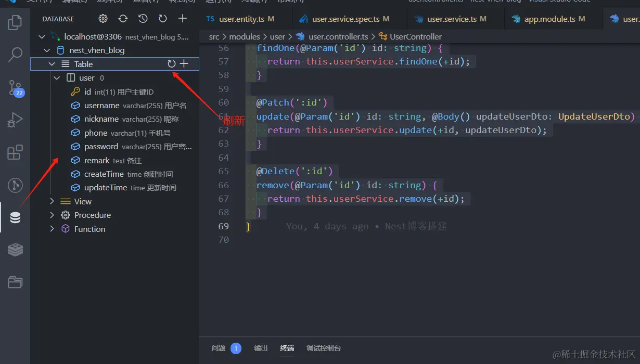The image size is (640, 364).
Task: Refresh the Table node
Action: click(171, 64)
